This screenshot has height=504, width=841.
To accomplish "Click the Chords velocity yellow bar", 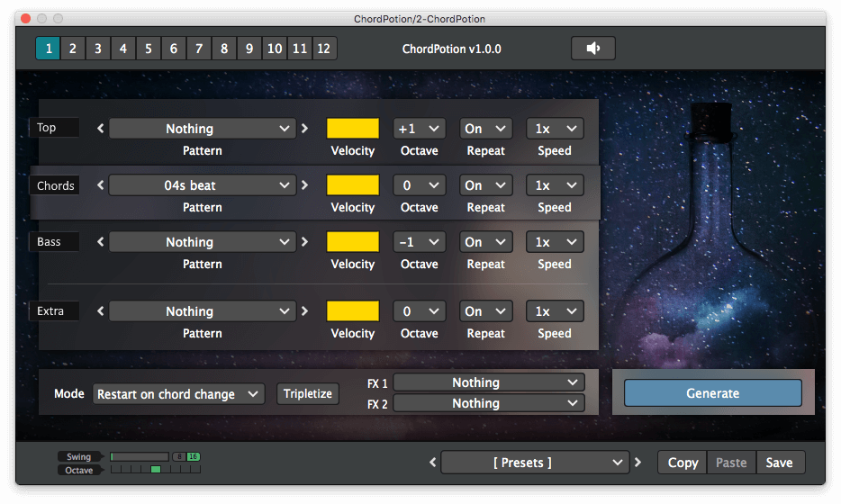I will [x=352, y=185].
